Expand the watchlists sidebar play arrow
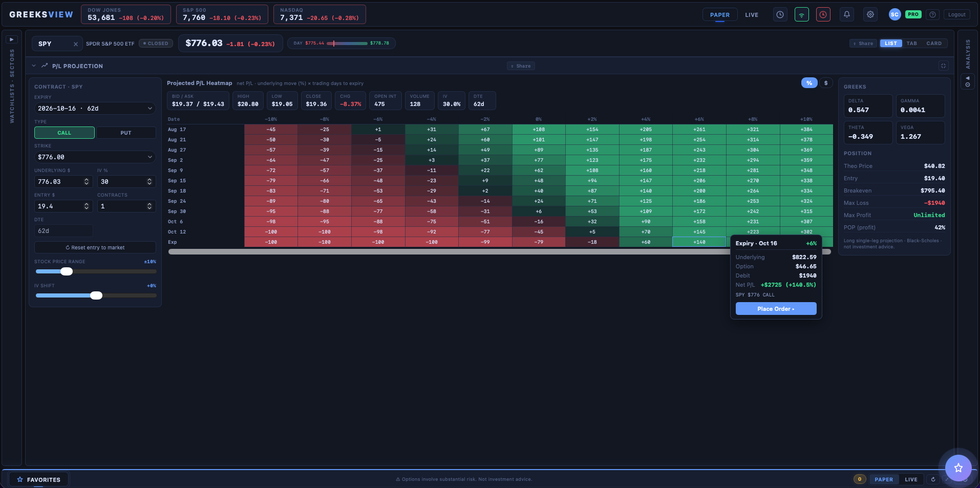 (12, 39)
